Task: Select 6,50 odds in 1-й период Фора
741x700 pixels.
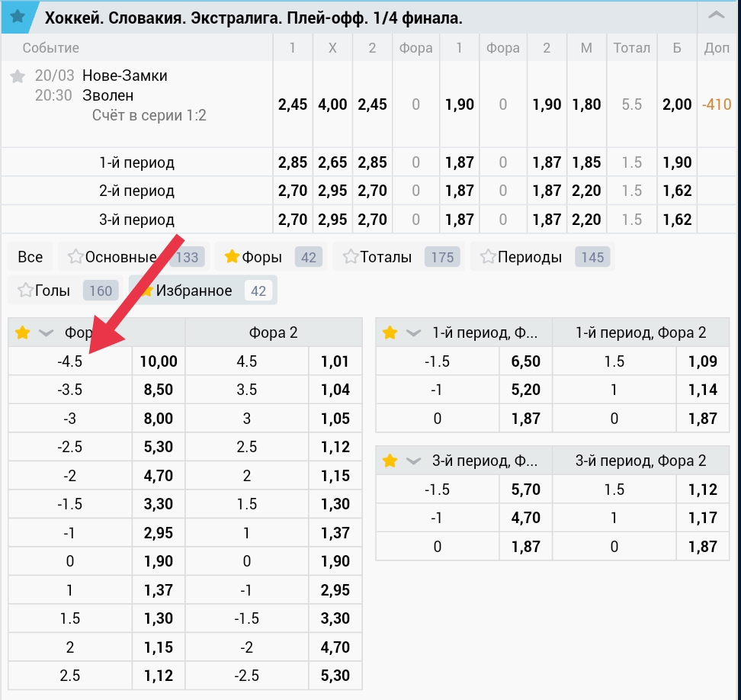Action: pos(526,361)
